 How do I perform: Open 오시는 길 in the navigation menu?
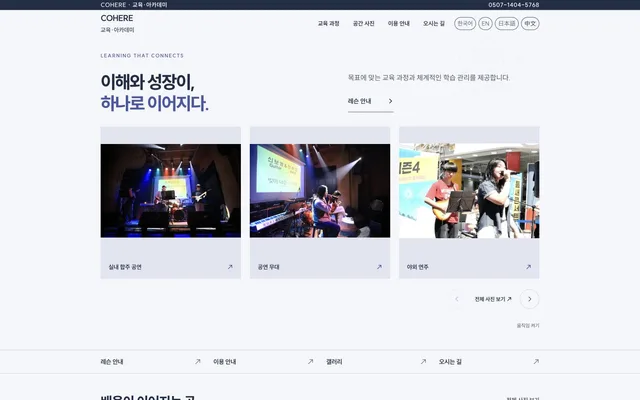click(x=434, y=24)
